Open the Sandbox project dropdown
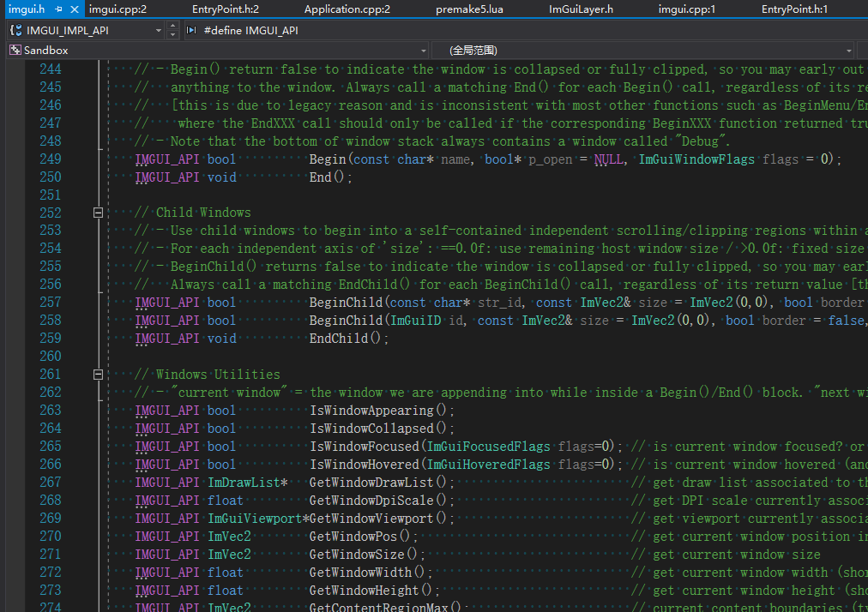The height and width of the screenshot is (612, 868). coord(423,50)
